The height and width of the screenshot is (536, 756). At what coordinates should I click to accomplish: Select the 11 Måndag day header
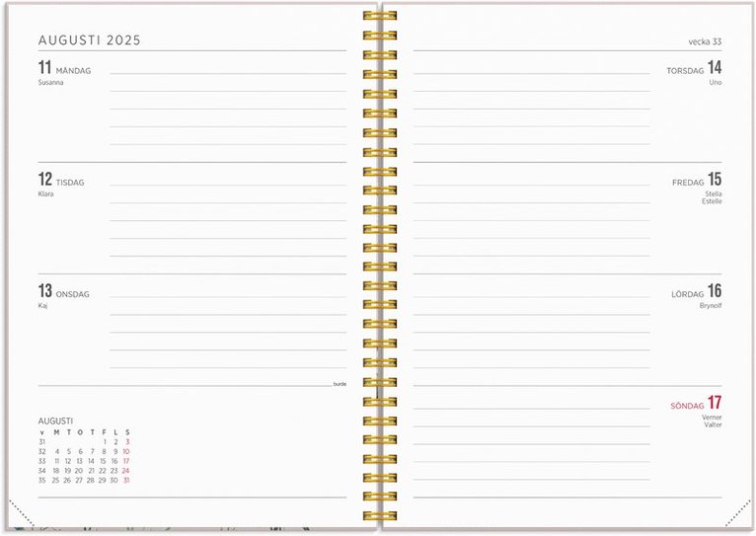click(x=64, y=69)
